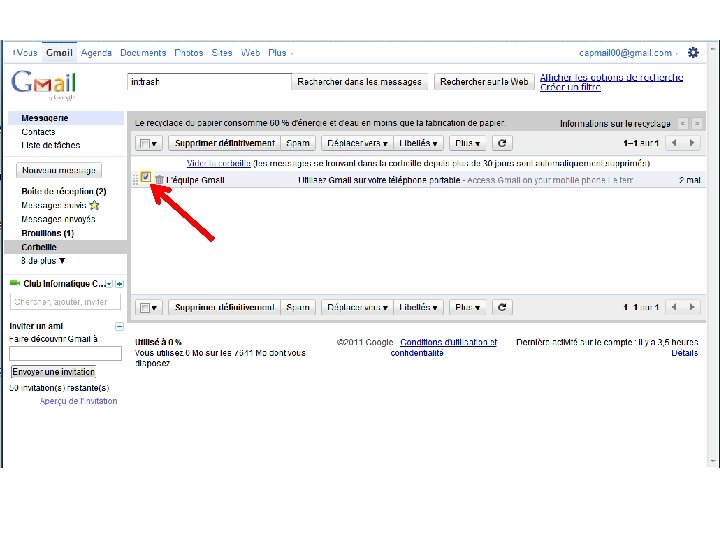Click the Nouveau message button

coord(59,170)
